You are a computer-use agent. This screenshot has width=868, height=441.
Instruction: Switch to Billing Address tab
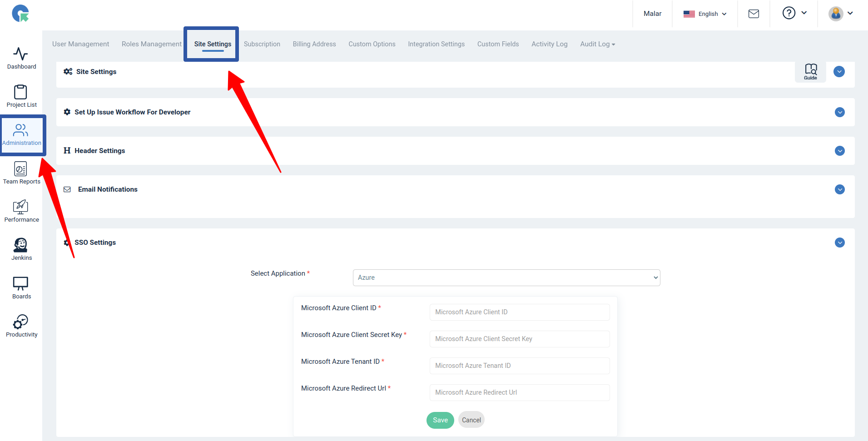[x=314, y=44]
